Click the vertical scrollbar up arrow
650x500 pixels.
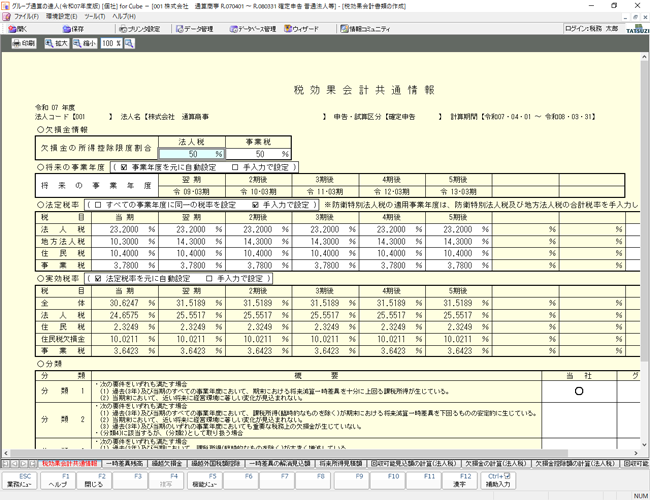tap(644, 57)
